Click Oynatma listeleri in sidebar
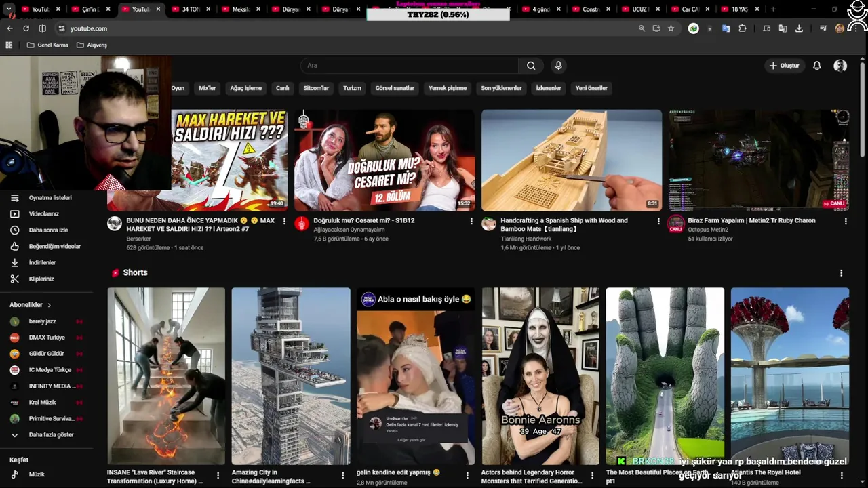The image size is (868, 488). (50, 197)
